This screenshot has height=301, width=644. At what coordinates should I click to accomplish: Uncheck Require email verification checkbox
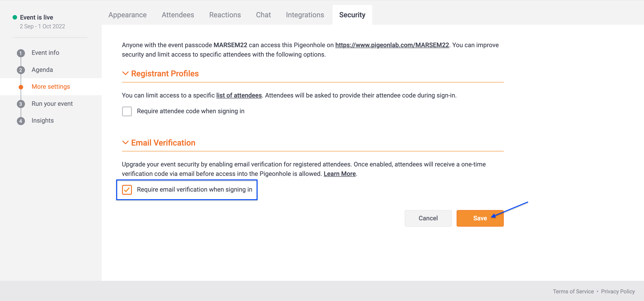pyautogui.click(x=127, y=190)
